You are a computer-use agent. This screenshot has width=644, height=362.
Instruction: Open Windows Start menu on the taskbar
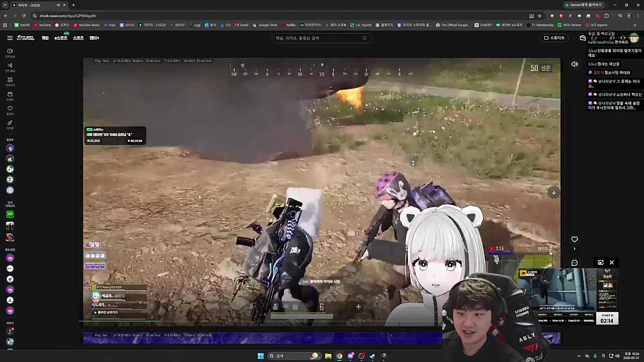261,356
